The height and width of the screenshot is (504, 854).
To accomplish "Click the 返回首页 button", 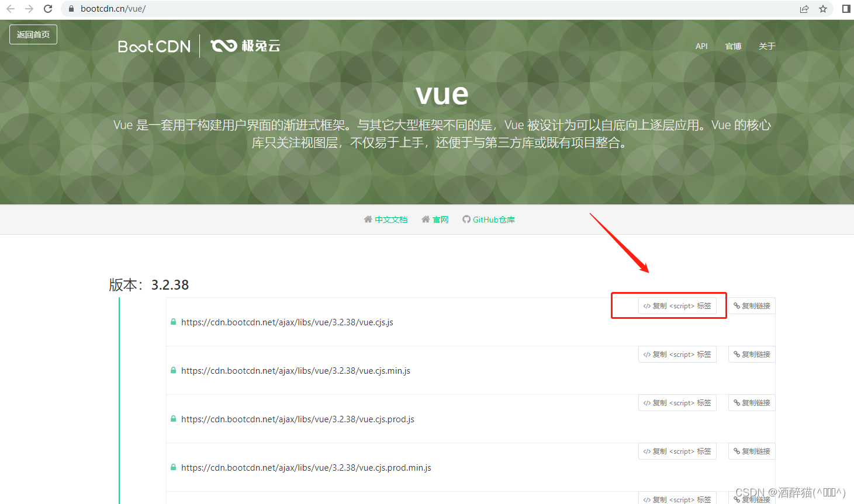I will (33, 34).
